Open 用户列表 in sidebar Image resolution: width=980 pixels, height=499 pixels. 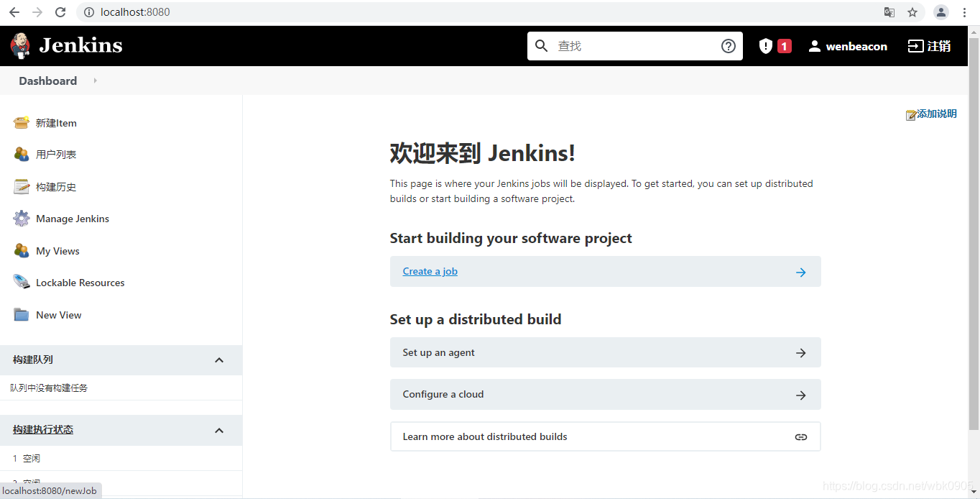[56, 155]
